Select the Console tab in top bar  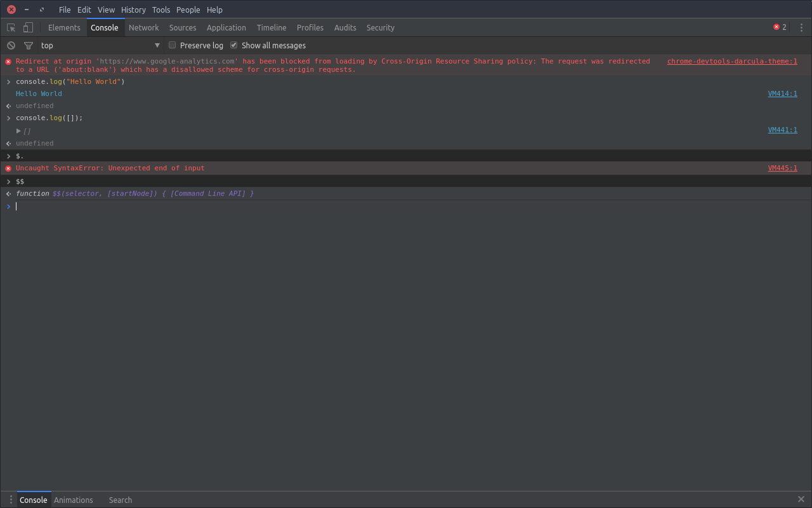tap(105, 27)
